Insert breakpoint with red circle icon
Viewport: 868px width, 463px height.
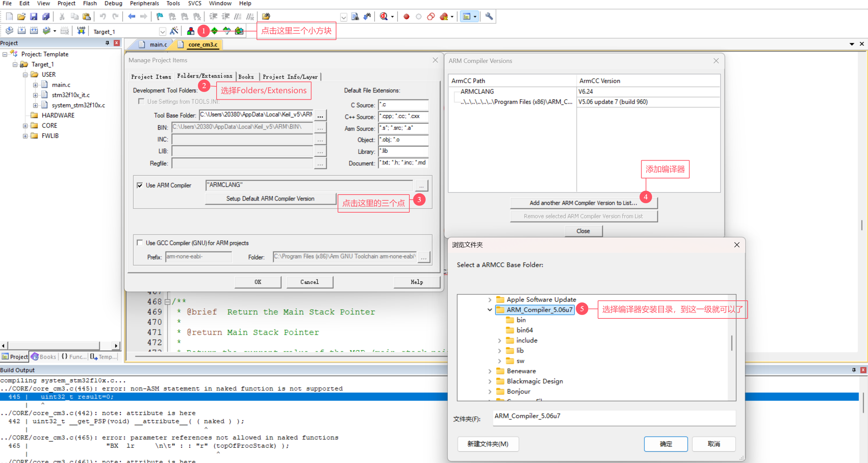coord(406,16)
